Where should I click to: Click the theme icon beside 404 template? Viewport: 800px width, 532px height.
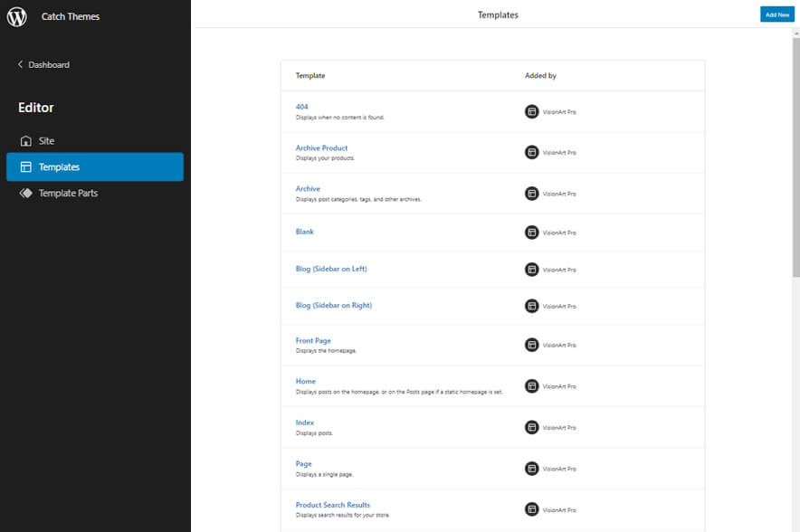[x=532, y=111]
